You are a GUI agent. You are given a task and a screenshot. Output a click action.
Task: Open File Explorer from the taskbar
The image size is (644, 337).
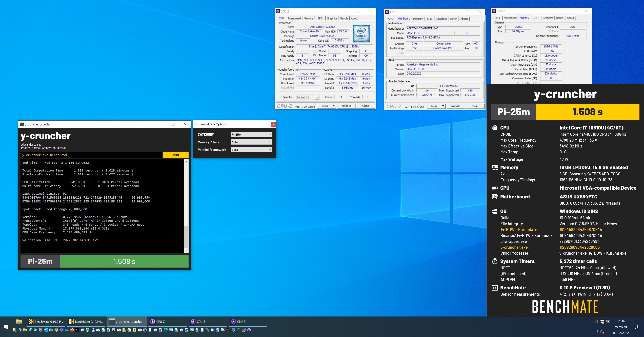(19, 322)
